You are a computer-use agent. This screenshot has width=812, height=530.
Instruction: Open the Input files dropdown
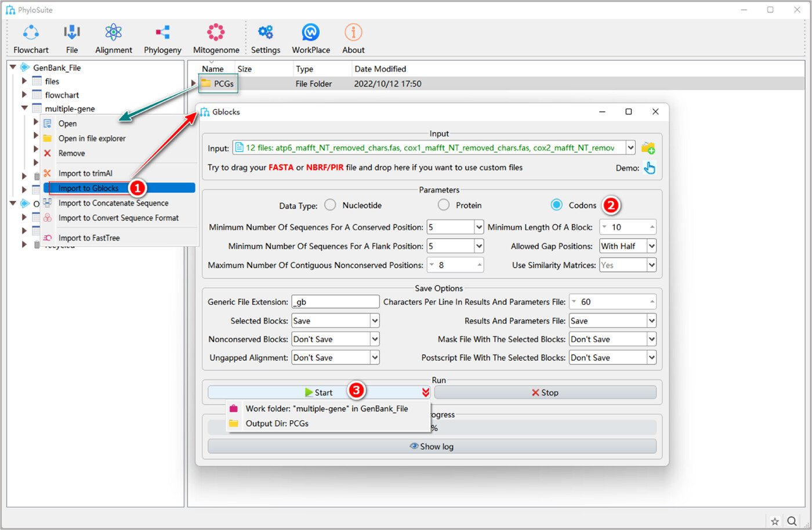pyautogui.click(x=630, y=148)
